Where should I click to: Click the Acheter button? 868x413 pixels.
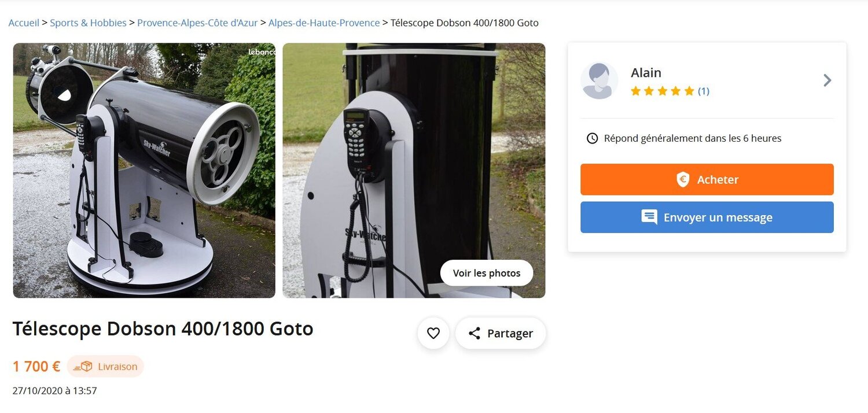(707, 179)
